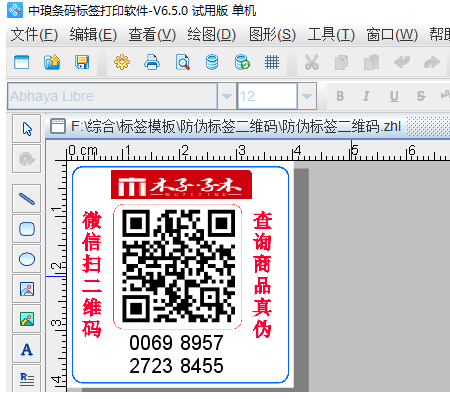
Task: Click the Cut scissors icon
Action: tap(312, 62)
